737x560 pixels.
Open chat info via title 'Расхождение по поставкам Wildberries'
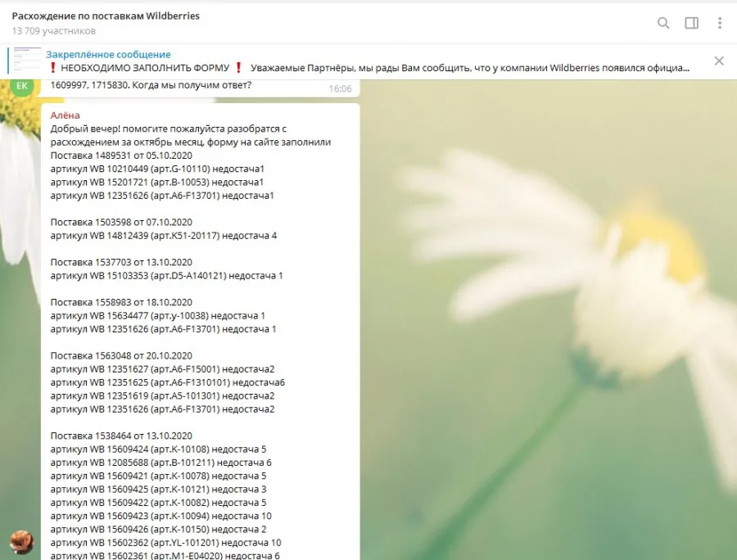click(106, 16)
